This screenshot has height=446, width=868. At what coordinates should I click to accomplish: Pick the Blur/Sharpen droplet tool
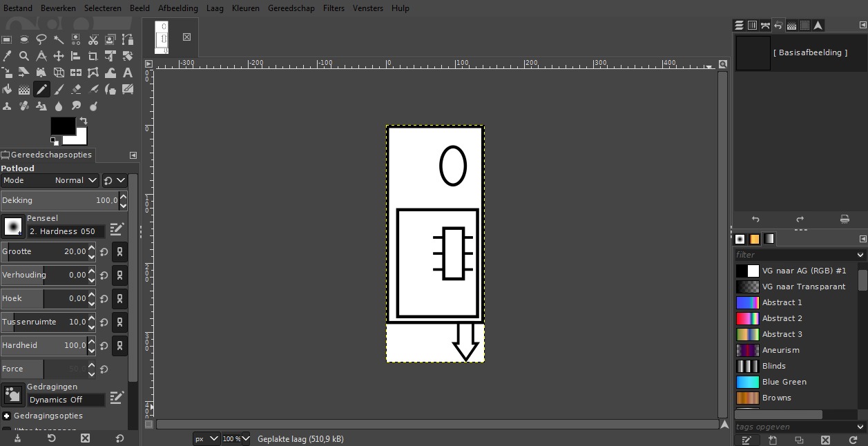pyautogui.click(x=59, y=106)
